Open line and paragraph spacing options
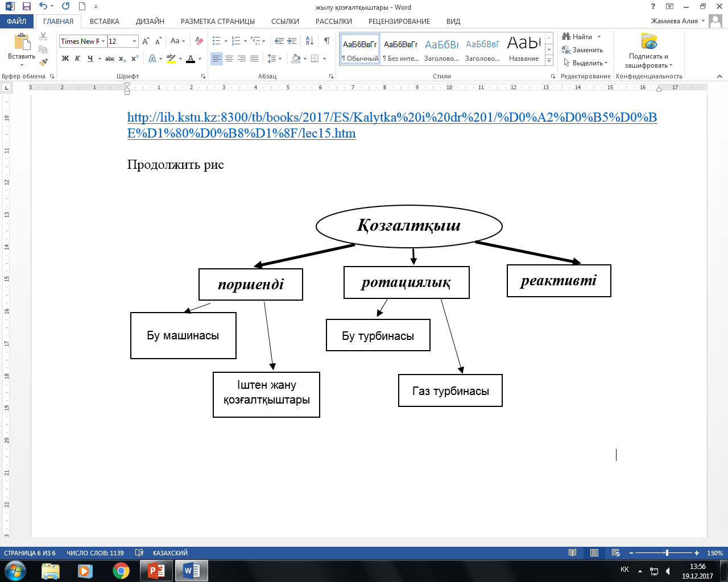Viewport: 728px width, 582px height. [272, 59]
